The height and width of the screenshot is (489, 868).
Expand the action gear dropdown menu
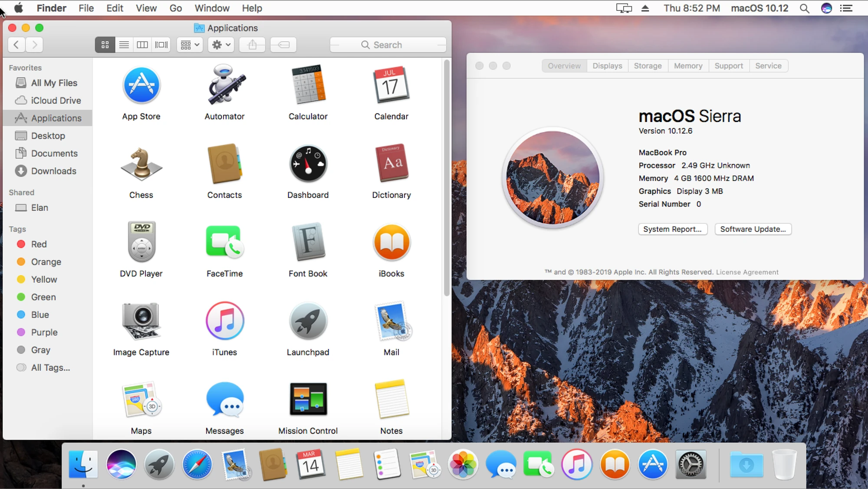[x=221, y=44]
